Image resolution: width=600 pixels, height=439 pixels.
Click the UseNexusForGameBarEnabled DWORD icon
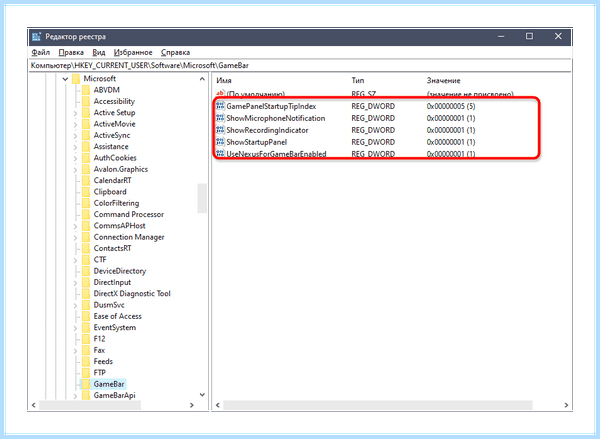point(220,153)
